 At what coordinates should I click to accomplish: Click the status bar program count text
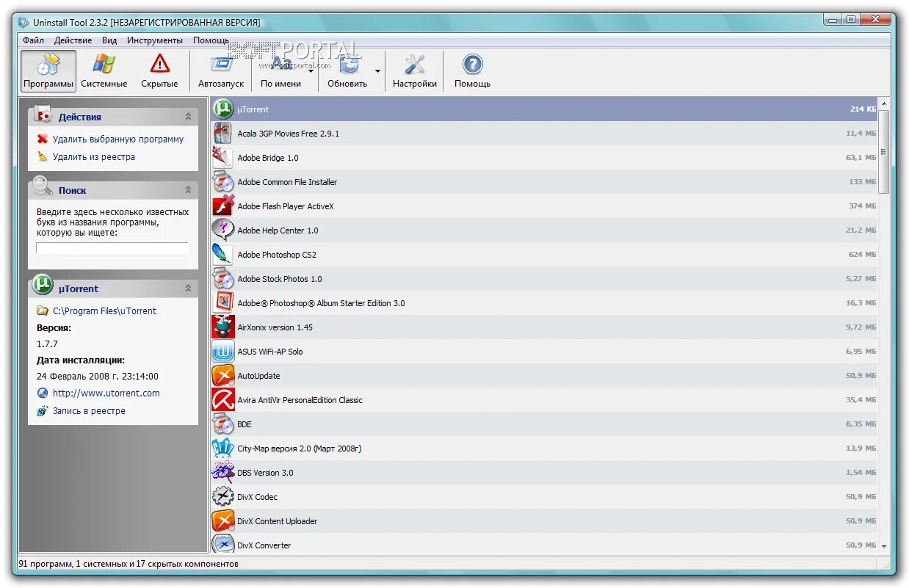coord(128,564)
